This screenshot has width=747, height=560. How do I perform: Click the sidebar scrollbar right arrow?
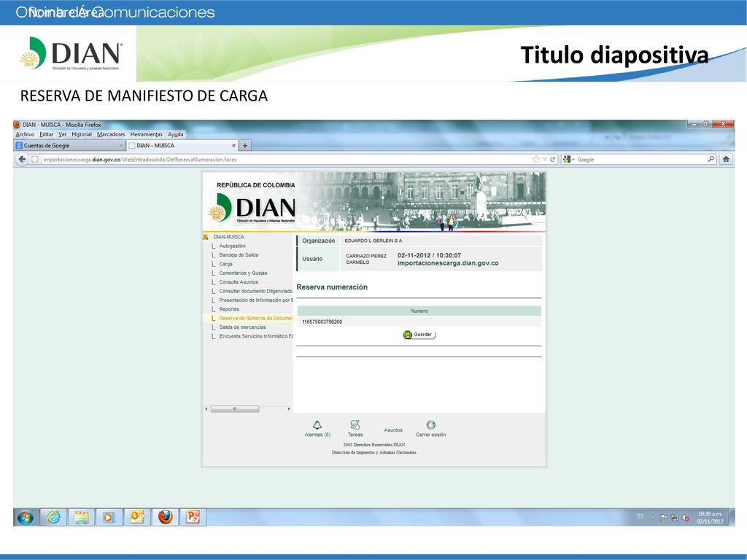[x=289, y=409]
